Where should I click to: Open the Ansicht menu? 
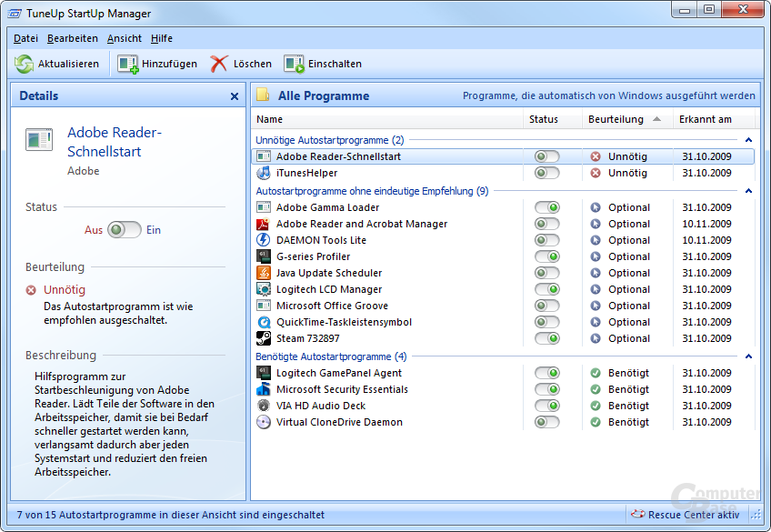(x=125, y=38)
